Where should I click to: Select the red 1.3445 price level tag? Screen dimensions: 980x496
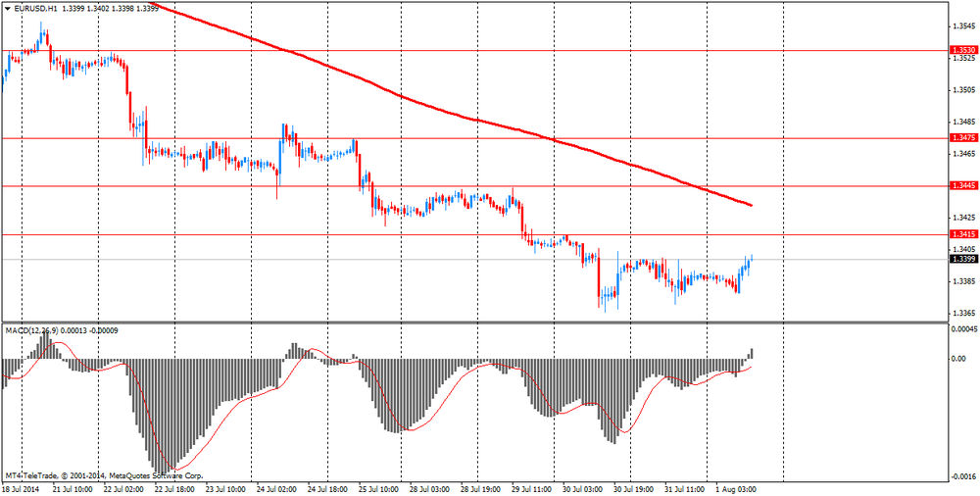point(961,186)
